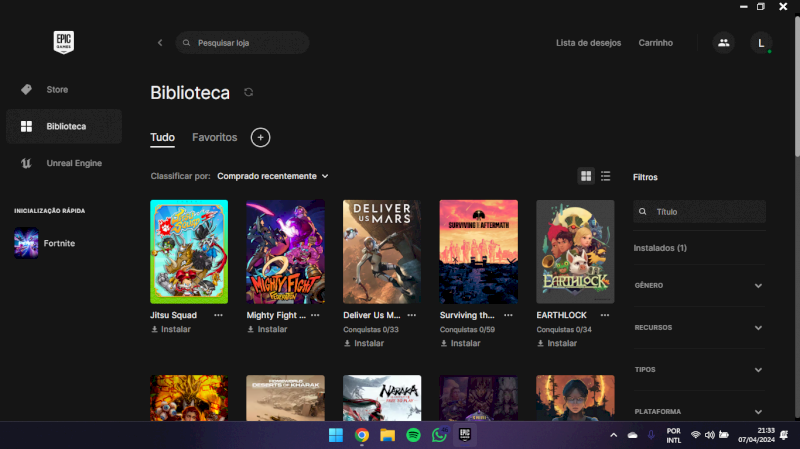Select the Favoritos tab
The height and width of the screenshot is (449, 800).
tap(214, 137)
